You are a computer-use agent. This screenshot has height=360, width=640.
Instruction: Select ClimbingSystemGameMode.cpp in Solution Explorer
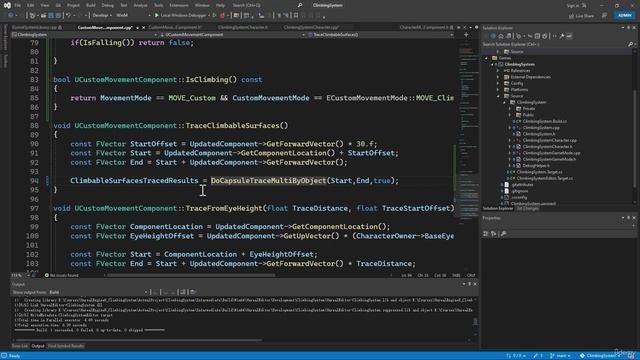tap(551, 153)
